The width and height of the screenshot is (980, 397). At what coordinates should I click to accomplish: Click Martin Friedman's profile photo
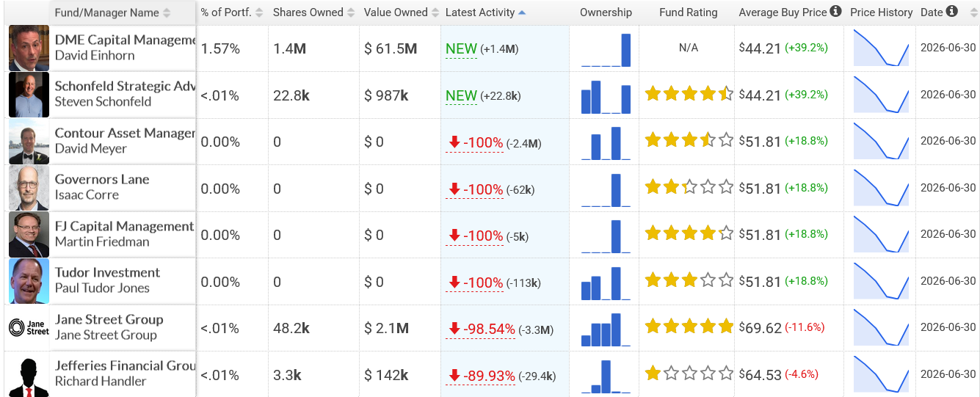(x=29, y=235)
